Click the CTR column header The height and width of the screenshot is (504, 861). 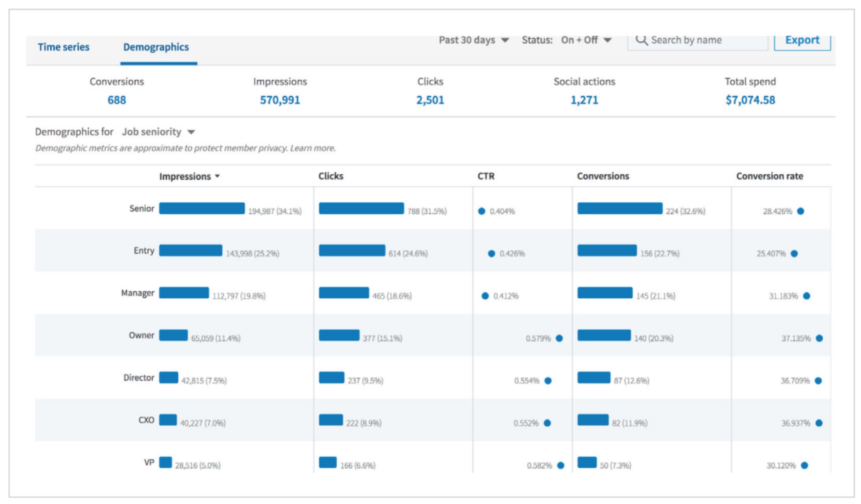(x=484, y=176)
